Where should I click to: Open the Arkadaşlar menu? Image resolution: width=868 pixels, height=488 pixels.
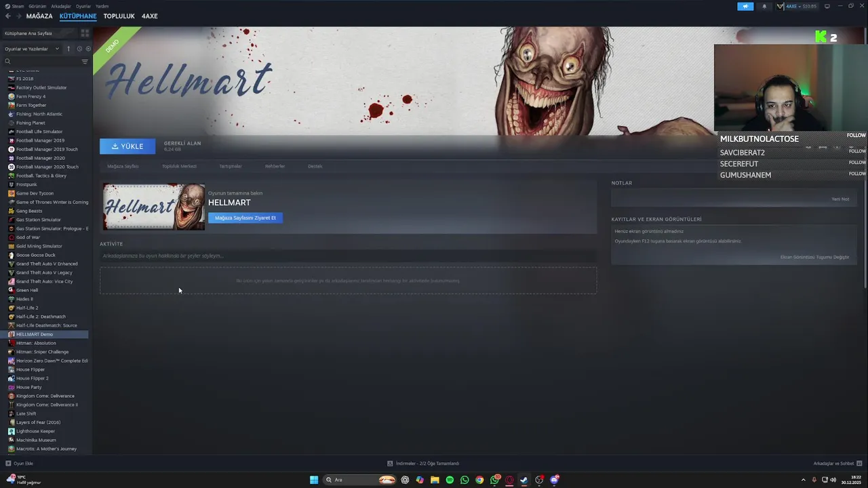(61, 6)
